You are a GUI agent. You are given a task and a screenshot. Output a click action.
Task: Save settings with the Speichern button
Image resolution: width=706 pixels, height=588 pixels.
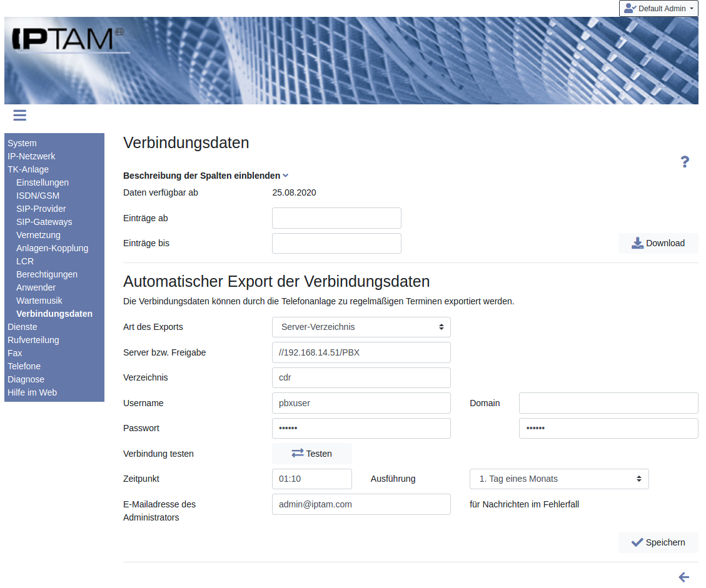[658, 542]
